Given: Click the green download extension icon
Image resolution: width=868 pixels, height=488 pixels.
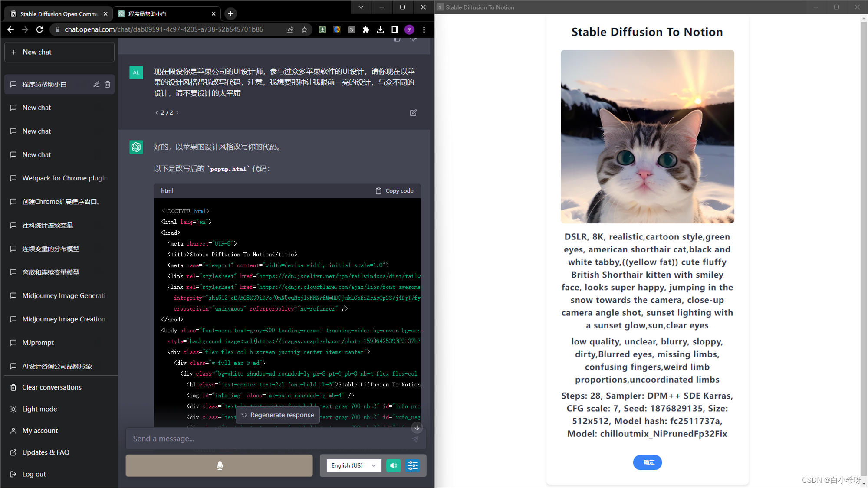Looking at the screenshot, I should (x=322, y=29).
